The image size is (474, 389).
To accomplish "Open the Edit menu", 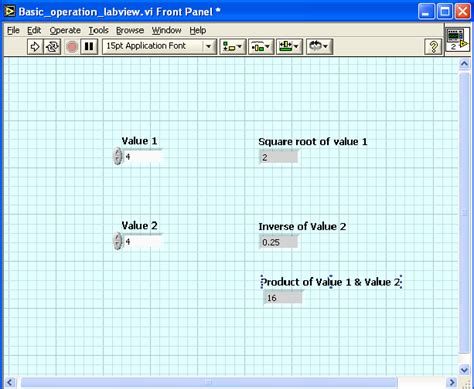I will (34, 30).
